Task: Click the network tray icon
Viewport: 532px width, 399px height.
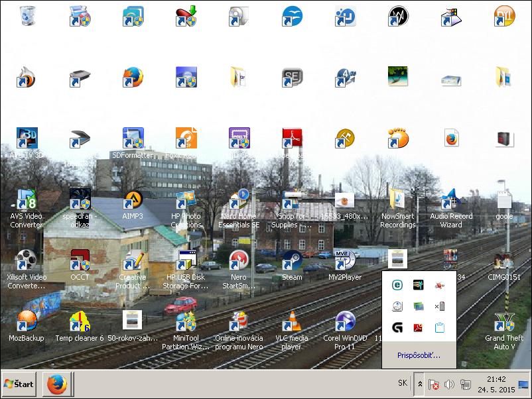Action: pyautogui.click(x=465, y=384)
